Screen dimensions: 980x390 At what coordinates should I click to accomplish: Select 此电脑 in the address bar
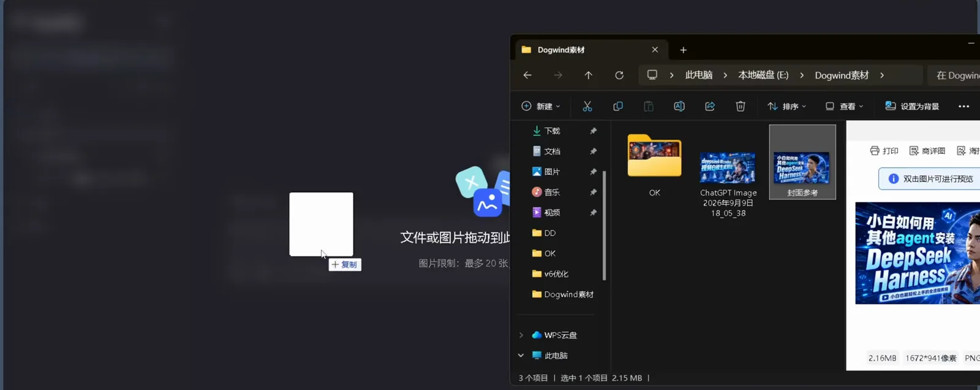pyautogui.click(x=699, y=75)
